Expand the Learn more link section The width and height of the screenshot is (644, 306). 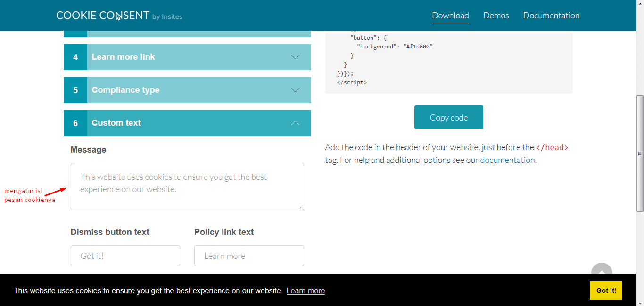coord(187,57)
